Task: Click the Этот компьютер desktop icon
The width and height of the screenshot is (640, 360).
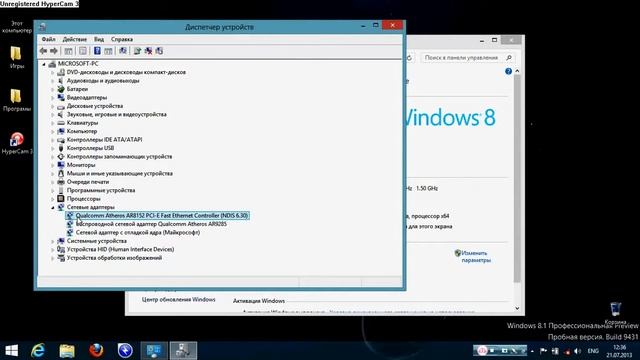Action: pyautogui.click(x=16, y=26)
